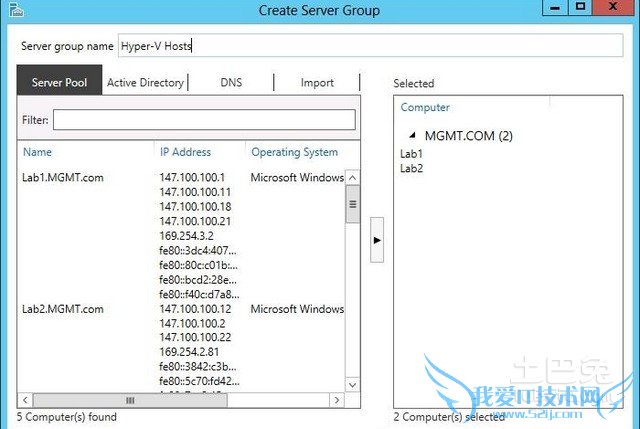
Task: Click the up arrow of the vertical scrollbar
Action: tap(353, 178)
